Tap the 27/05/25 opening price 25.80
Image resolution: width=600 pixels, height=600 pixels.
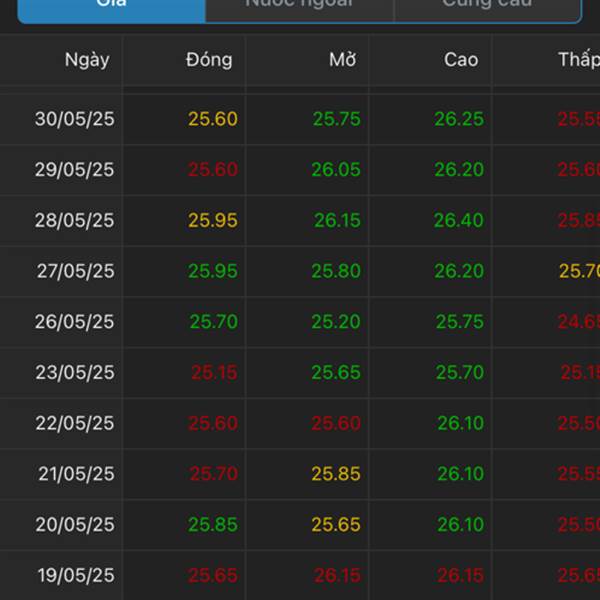(336, 271)
